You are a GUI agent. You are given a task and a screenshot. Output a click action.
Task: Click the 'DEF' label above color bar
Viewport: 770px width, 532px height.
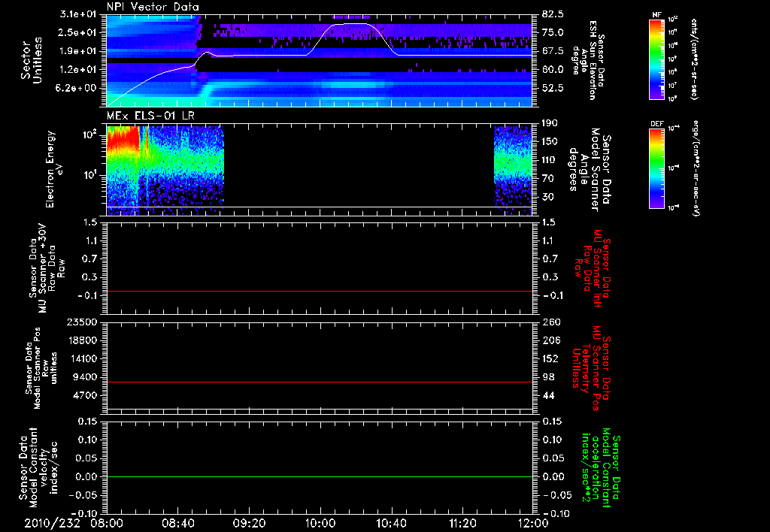(x=657, y=124)
